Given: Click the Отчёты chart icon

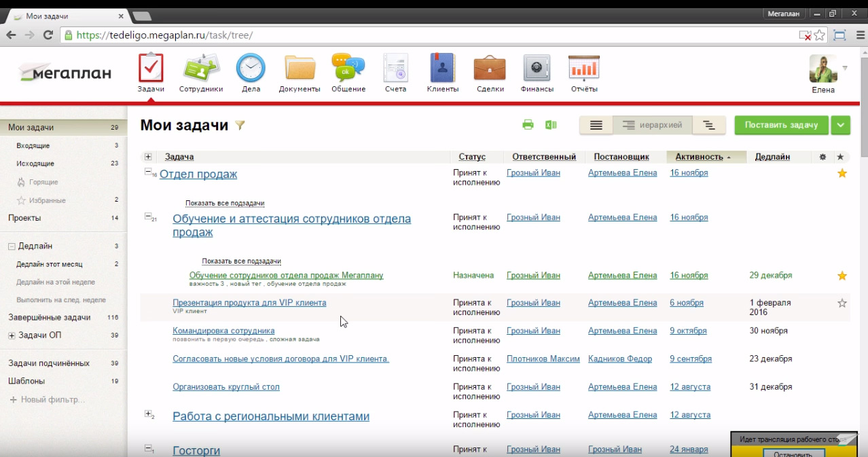Looking at the screenshot, I should [x=583, y=69].
